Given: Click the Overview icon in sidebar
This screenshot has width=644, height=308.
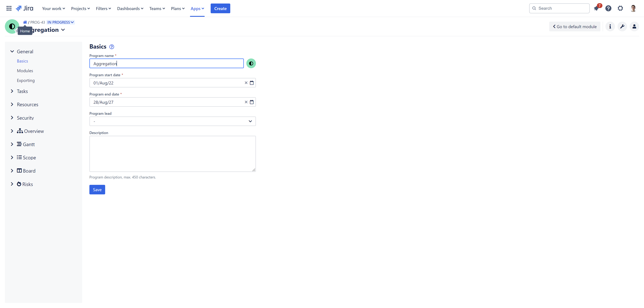Looking at the screenshot, I should (19, 131).
